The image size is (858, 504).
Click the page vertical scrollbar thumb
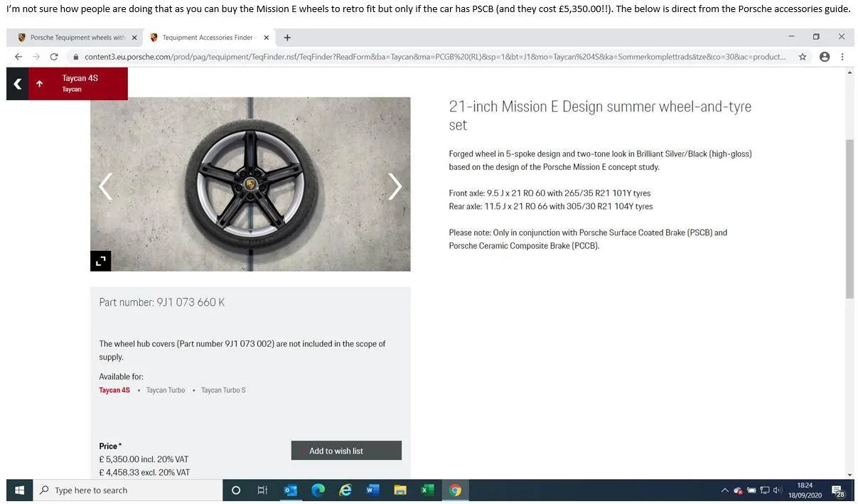(x=849, y=219)
